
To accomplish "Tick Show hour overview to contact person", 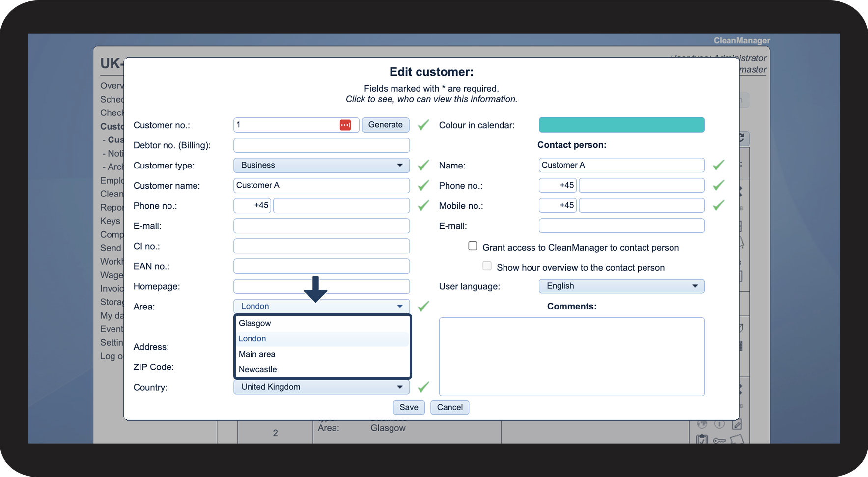I will pos(487,266).
